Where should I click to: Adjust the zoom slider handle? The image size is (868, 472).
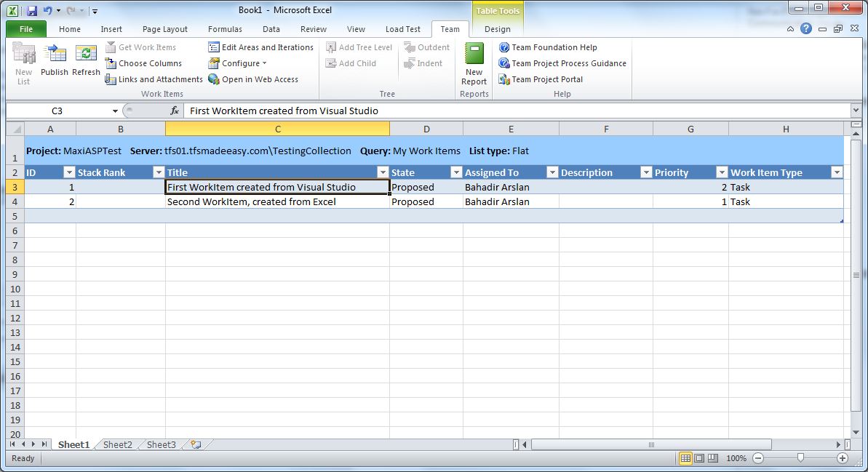tap(800, 457)
